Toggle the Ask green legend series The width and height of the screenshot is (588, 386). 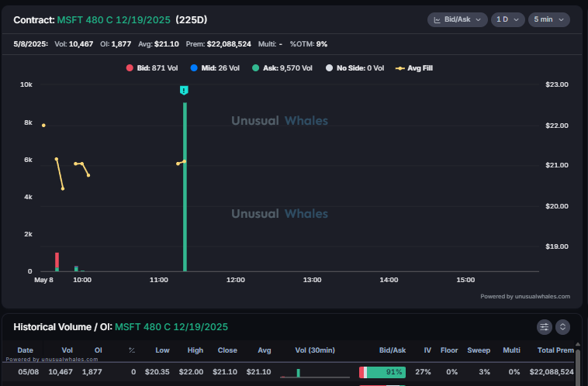point(282,68)
